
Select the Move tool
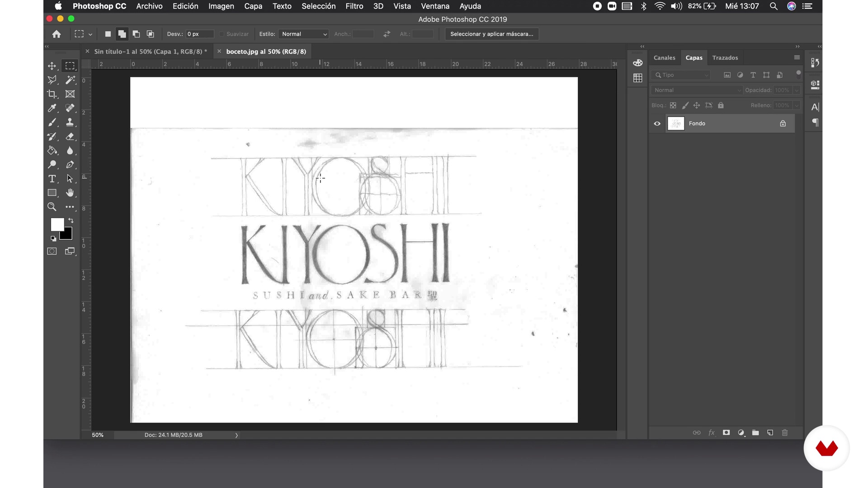52,66
